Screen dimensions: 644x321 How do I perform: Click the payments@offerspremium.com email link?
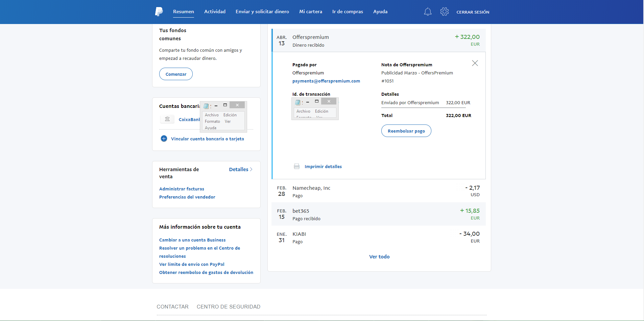[326, 81]
